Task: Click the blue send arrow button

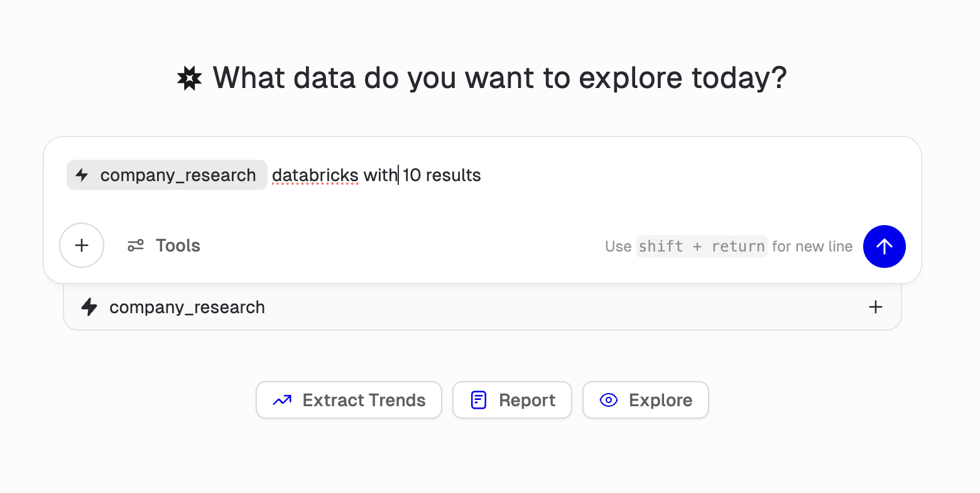Action: [884, 246]
